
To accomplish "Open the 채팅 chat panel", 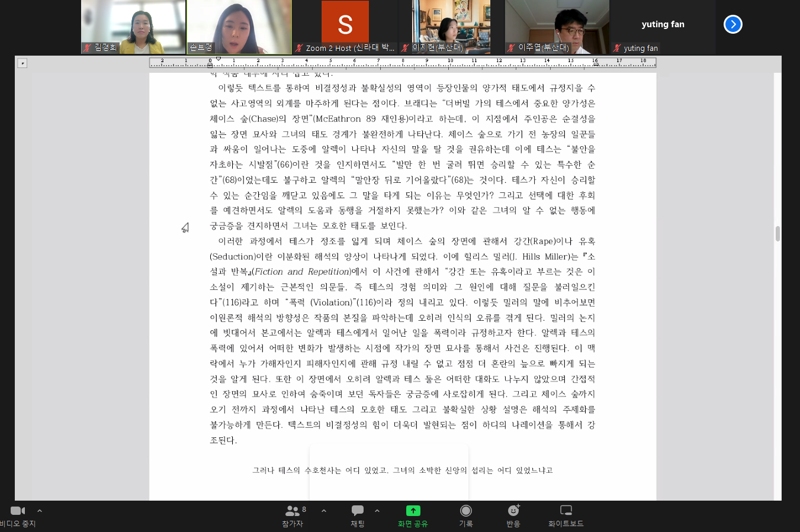I will [358, 515].
